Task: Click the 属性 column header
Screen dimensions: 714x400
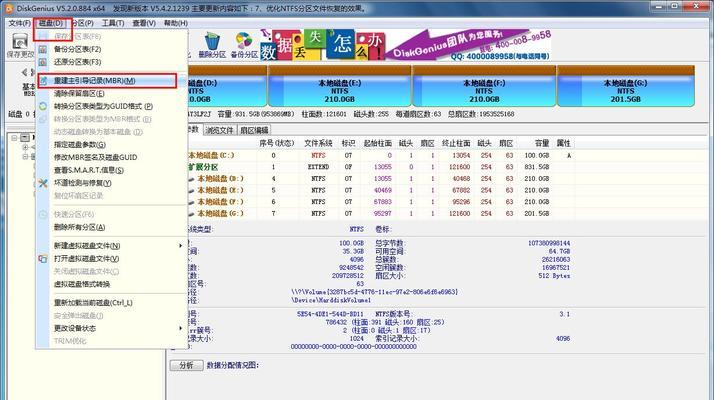Action: tap(563, 143)
